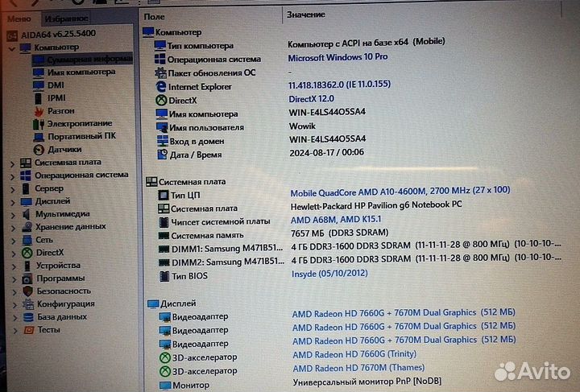The image size is (580, 392).
Task: Click the Internet Explorer icon in list
Action: [161, 86]
